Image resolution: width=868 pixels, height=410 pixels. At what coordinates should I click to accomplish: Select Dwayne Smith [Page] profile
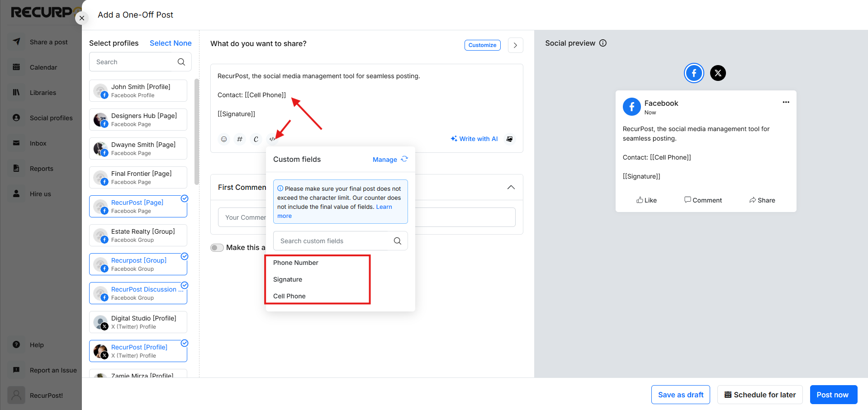click(x=138, y=149)
